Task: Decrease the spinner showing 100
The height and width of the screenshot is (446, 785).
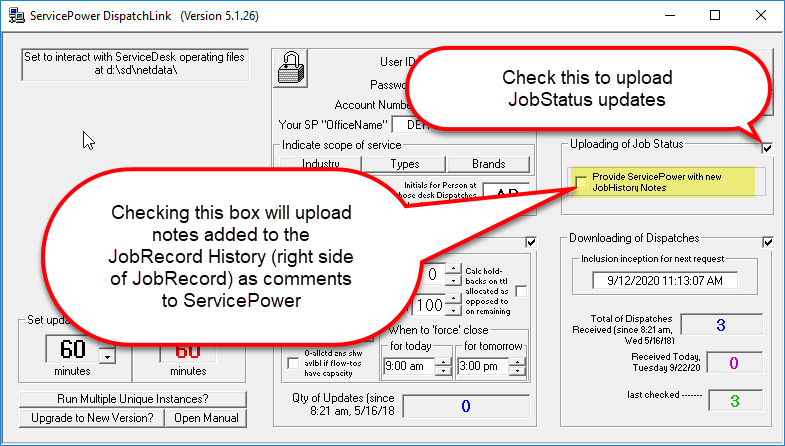Action: tap(453, 309)
